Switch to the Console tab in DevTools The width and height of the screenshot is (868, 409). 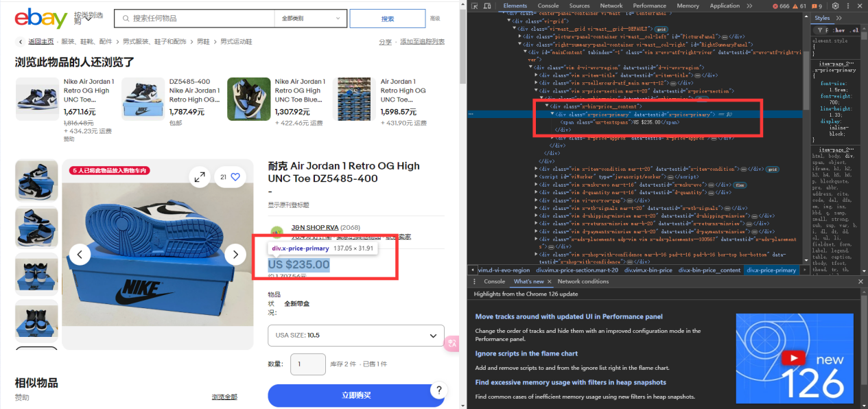[x=548, y=5]
